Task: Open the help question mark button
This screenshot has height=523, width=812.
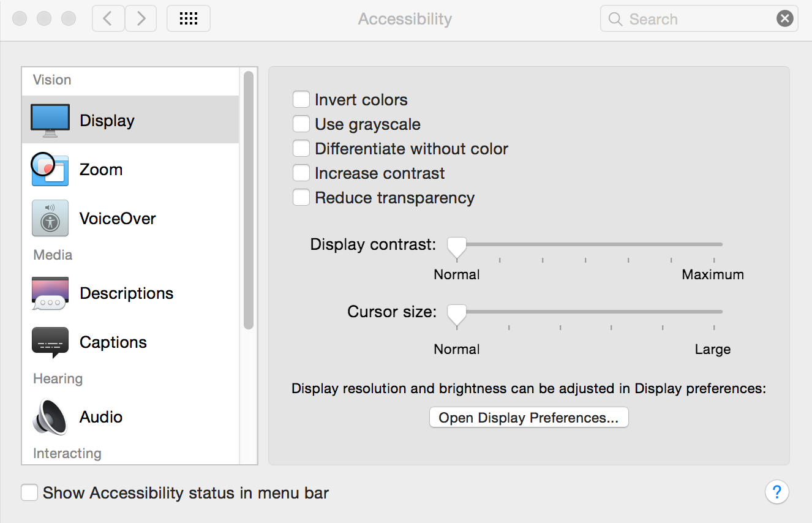Action: point(776,492)
